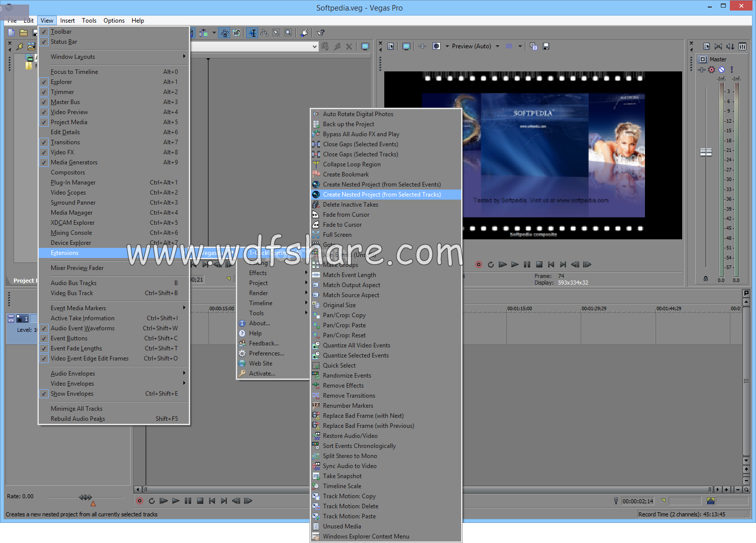Toggle Trimmer window in View menu

click(x=114, y=92)
